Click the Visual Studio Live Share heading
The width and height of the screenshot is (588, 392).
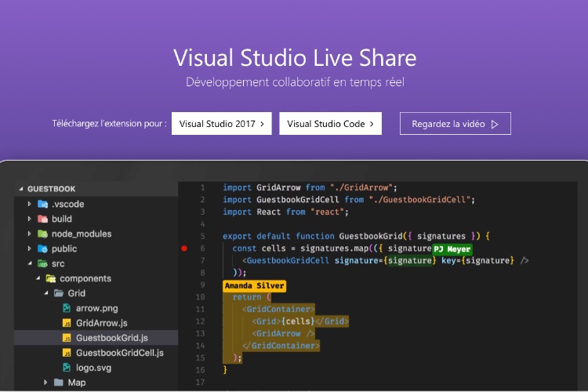coord(295,58)
